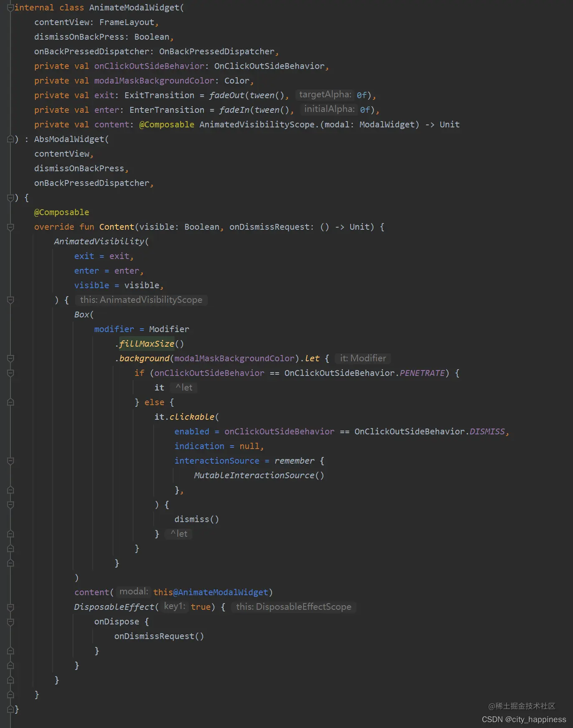This screenshot has height=728, width=573.
Task: Click the "modal:" inlay hint
Action: pos(134,592)
